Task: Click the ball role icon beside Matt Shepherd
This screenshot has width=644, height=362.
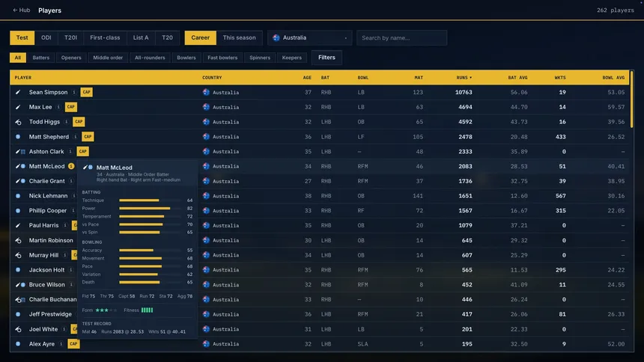Action: [x=18, y=137]
